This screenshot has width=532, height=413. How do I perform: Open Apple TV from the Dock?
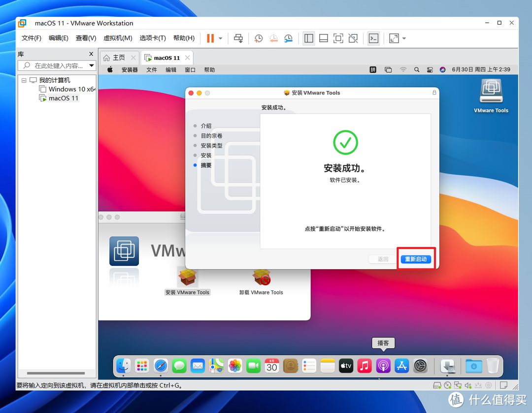pos(346,366)
